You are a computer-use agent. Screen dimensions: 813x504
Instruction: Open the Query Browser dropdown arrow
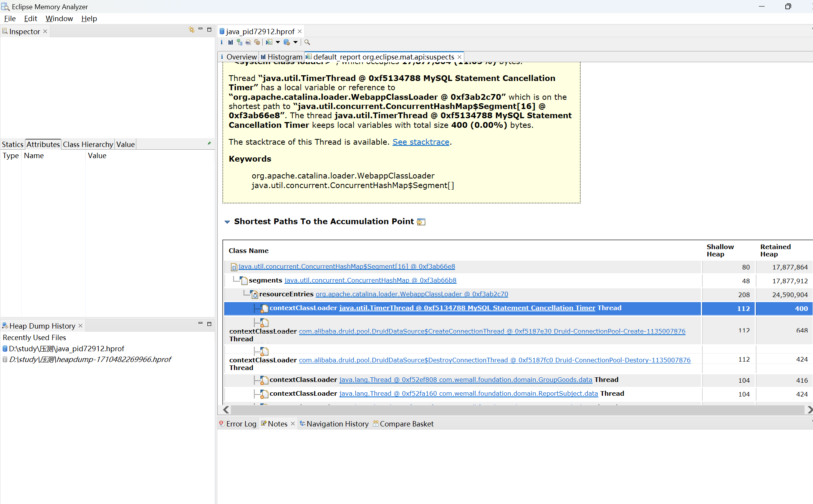tap(295, 42)
